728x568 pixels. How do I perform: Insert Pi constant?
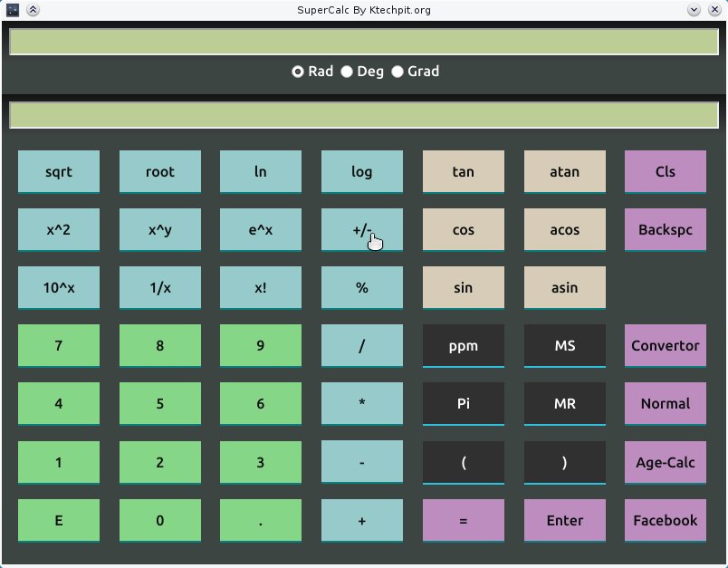[x=464, y=404]
